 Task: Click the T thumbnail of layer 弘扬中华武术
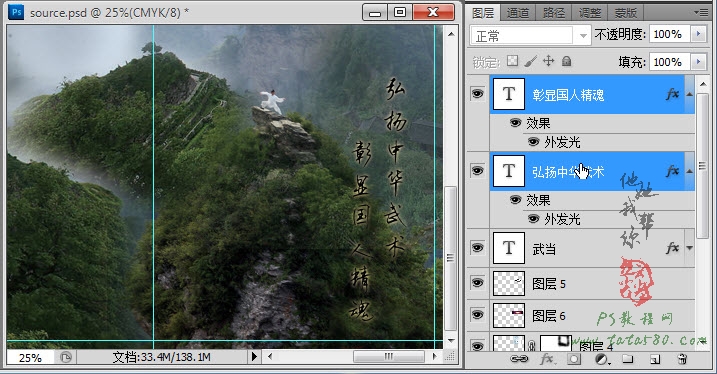[x=508, y=171]
